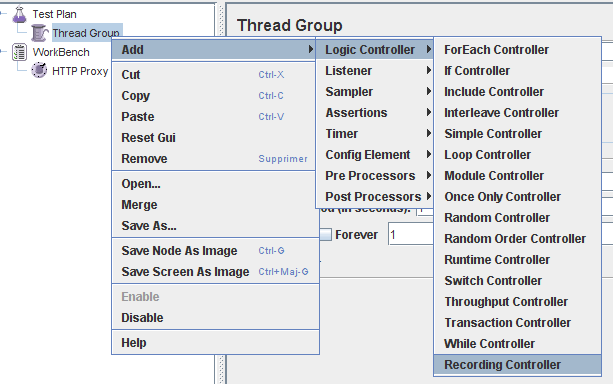The width and height of the screenshot is (613, 384).
Task: Select HTTP Proxy tree node
Action: [80, 71]
